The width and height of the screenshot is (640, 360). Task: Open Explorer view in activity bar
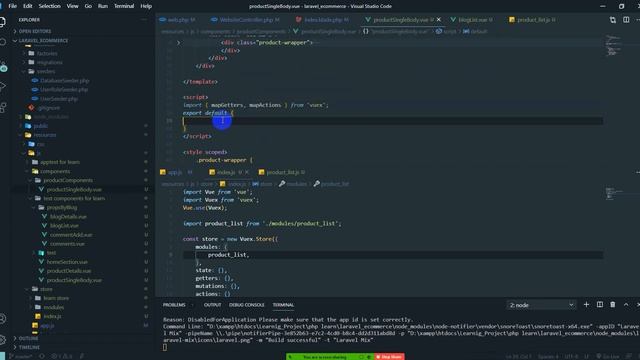tap(2, 22)
